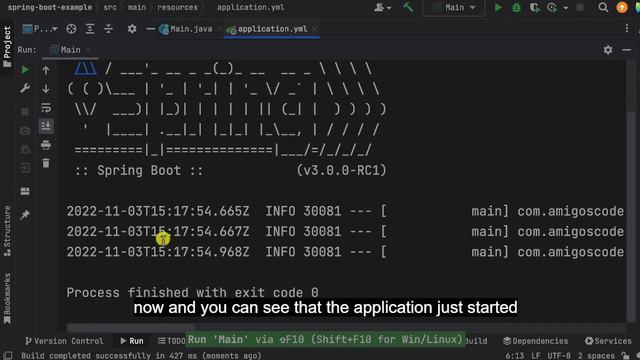The height and width of the screenshot is (360, 640).
Task: Close the Main run tab
Action: [x=88, y=50]
